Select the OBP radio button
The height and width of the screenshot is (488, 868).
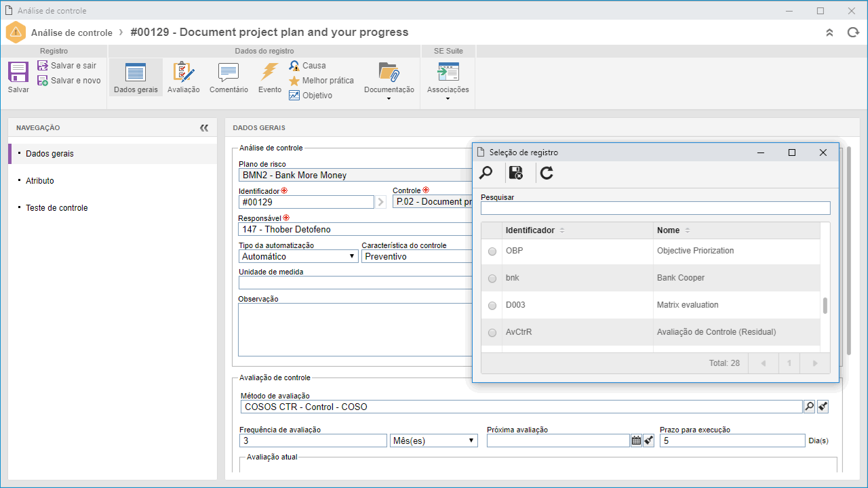coord(492,251)
